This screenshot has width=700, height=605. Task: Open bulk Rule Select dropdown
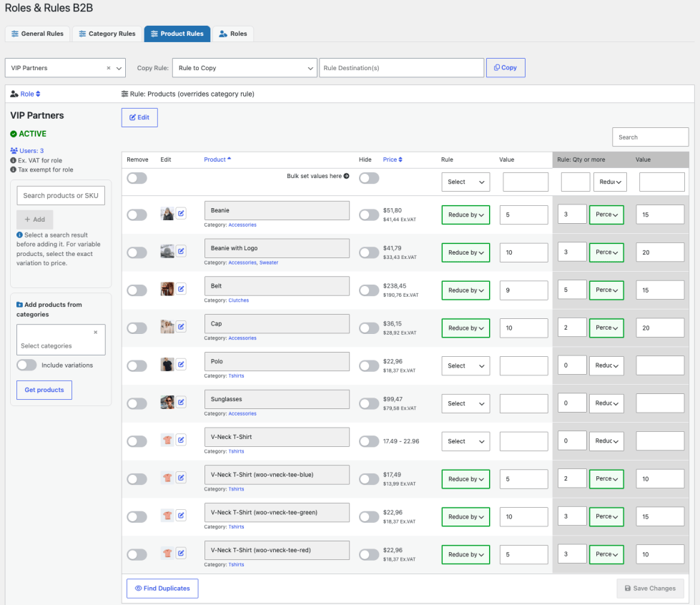point(465,182)
